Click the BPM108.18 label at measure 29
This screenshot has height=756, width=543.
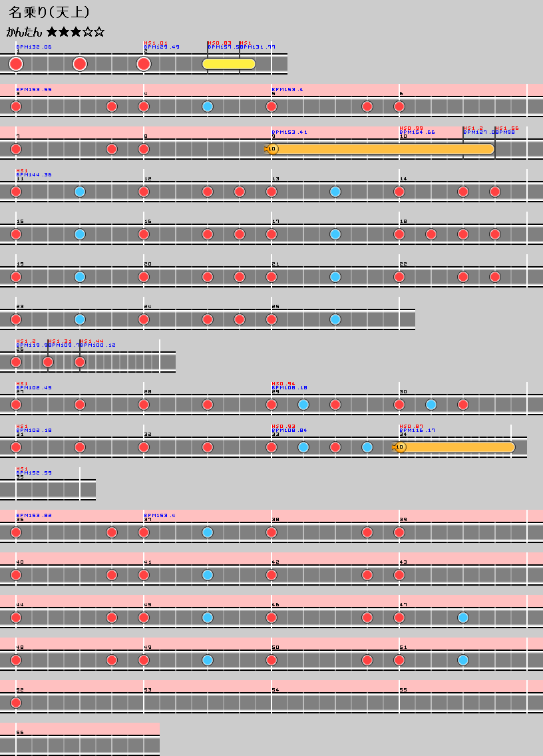point(289,388)
